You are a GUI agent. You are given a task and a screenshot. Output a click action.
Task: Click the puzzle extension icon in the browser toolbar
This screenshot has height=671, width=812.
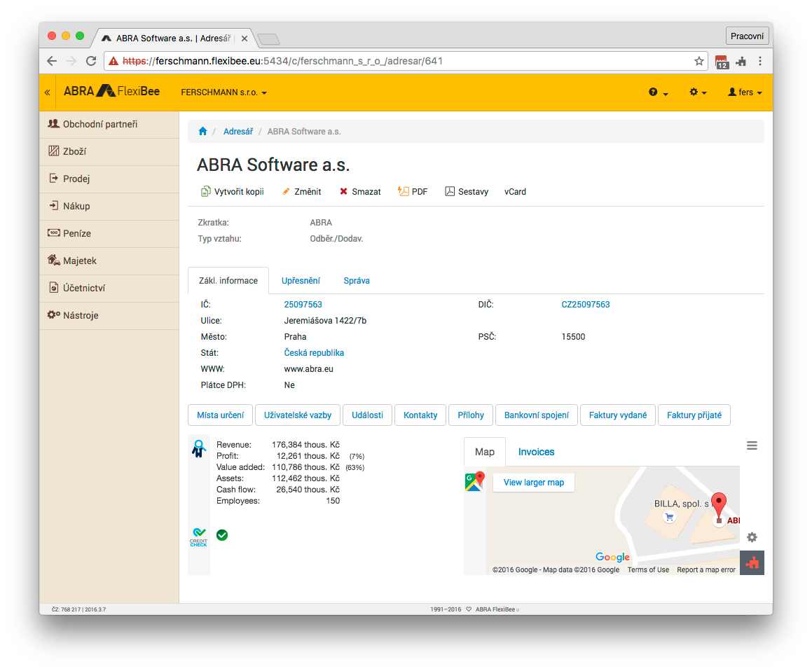click(741, 62)
